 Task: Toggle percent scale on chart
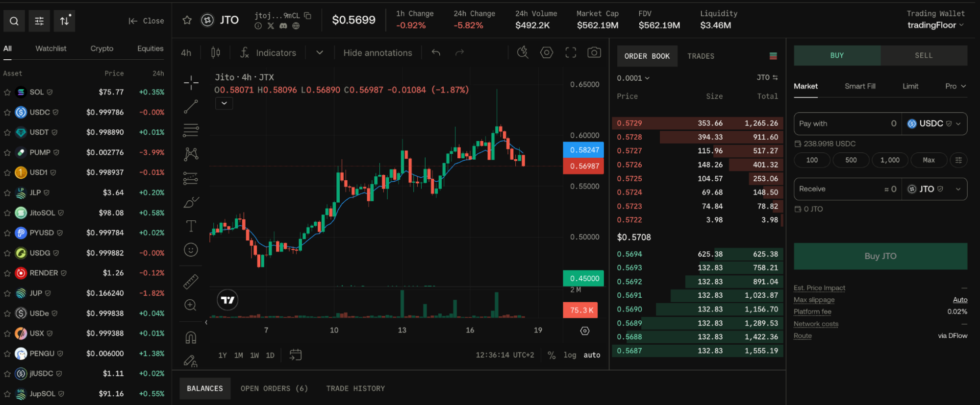tap(552, 355)
